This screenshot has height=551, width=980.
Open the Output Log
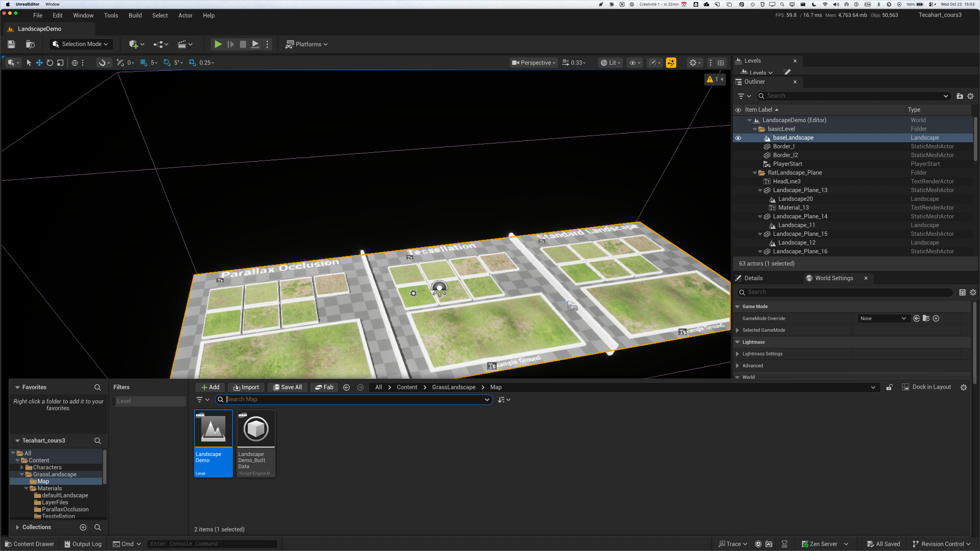click(83, 544)
